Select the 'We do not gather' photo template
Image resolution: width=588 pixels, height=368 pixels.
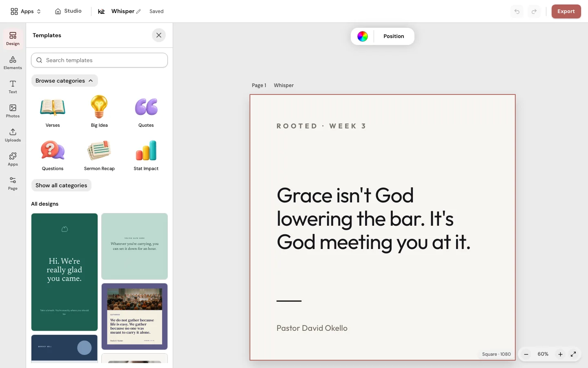coord(134,316)
